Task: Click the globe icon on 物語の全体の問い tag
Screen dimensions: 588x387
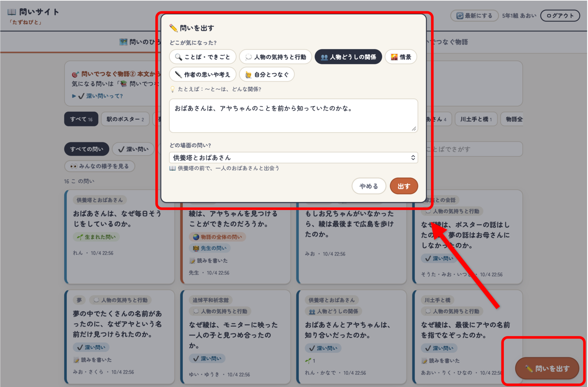Action: click(196, 237)
